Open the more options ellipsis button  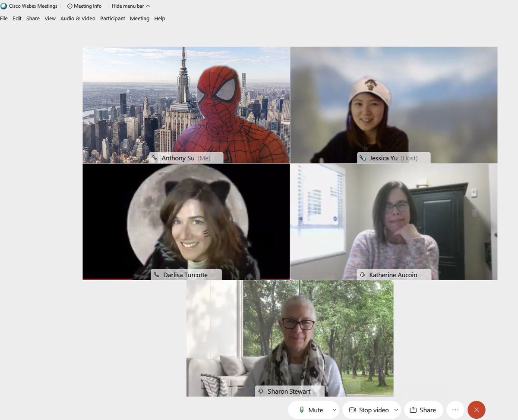(x=455, y=410)
